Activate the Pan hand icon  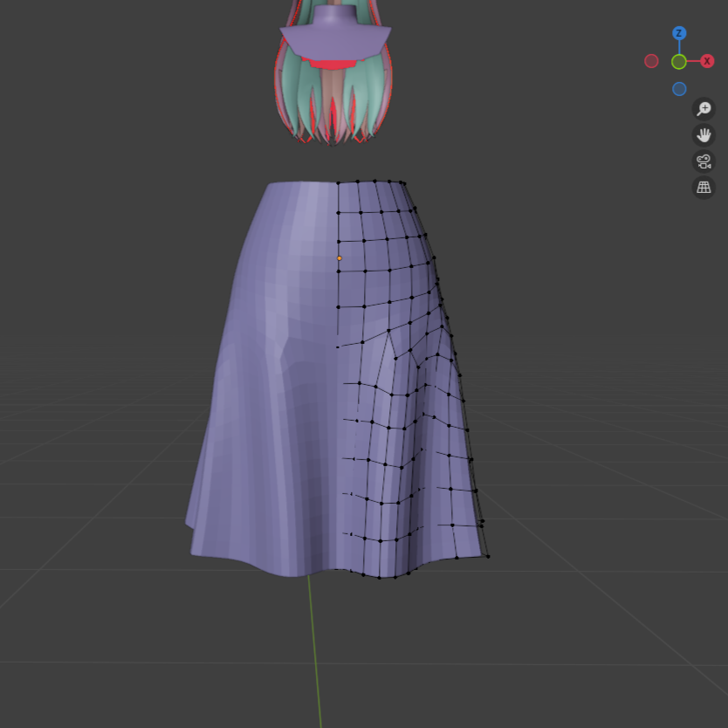click(704, 134)
